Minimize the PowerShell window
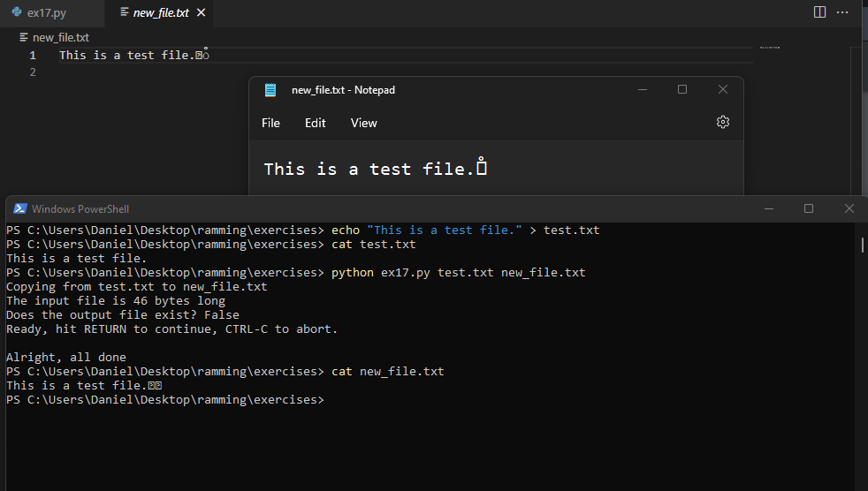Screen dimensions: 868x491 (767, 208)
